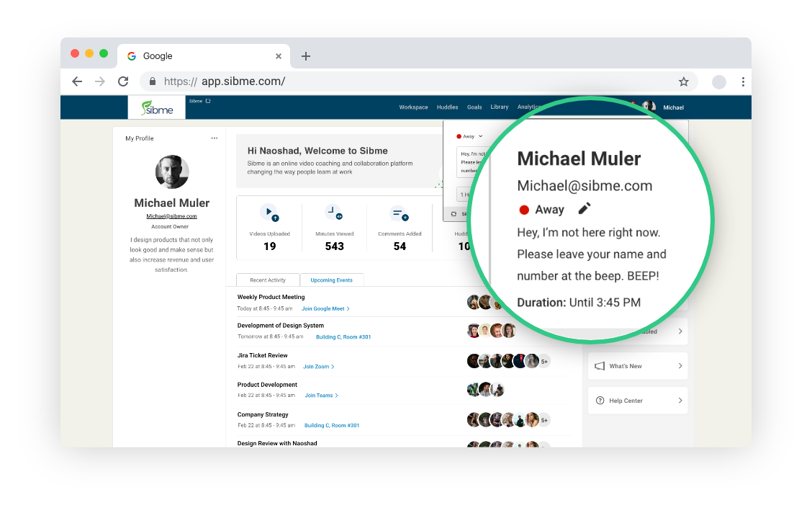This screenshot has width=812, height=508.
Task: Click the Michael username in navbar
Action: [673, 107]
